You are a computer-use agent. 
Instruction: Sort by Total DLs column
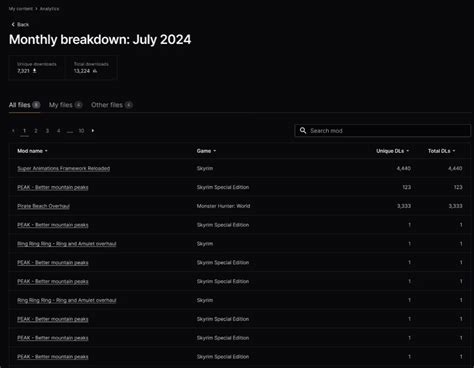pos(441,151)
